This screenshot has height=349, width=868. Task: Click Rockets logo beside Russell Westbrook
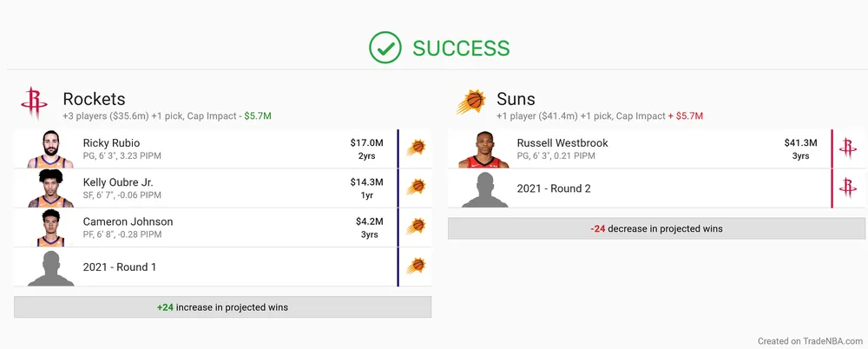849,148
